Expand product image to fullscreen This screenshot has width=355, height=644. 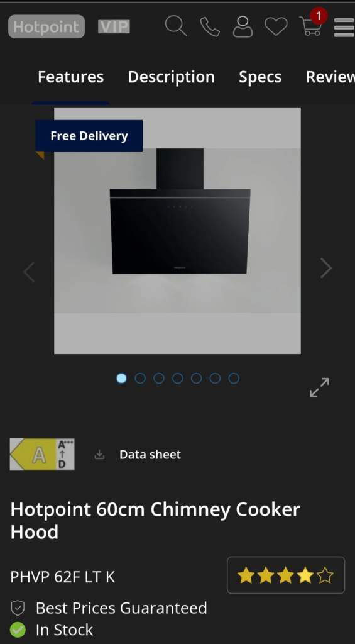[319, 387]
